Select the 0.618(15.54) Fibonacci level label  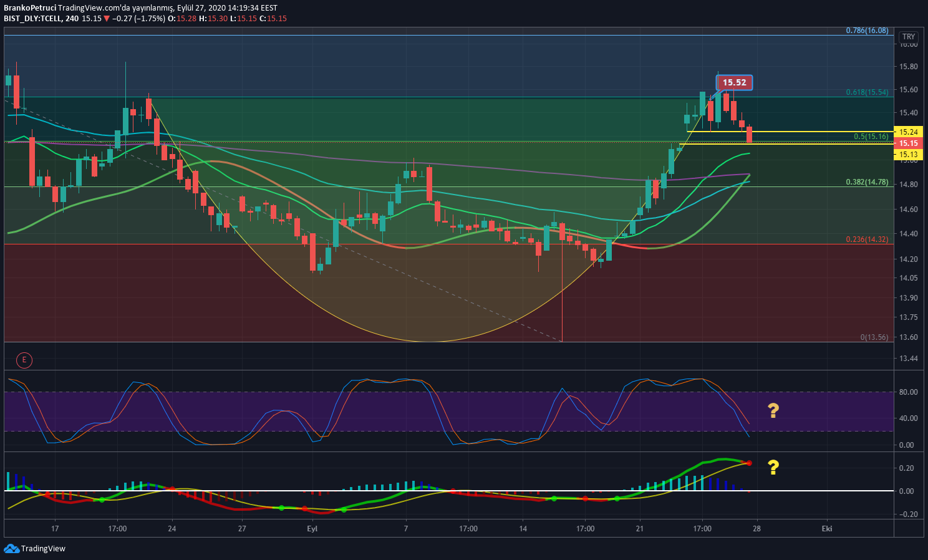click(867, 92)
